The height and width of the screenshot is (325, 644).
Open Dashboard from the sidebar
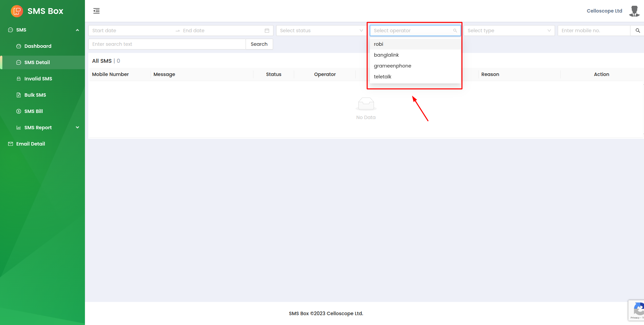click(38, 46)
